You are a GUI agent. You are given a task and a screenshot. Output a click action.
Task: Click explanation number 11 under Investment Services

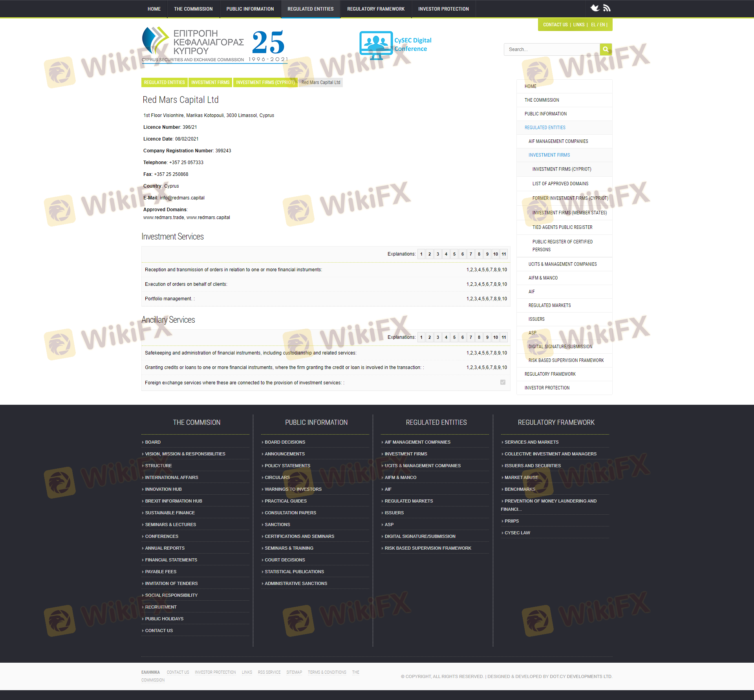(x=504, y=254)
